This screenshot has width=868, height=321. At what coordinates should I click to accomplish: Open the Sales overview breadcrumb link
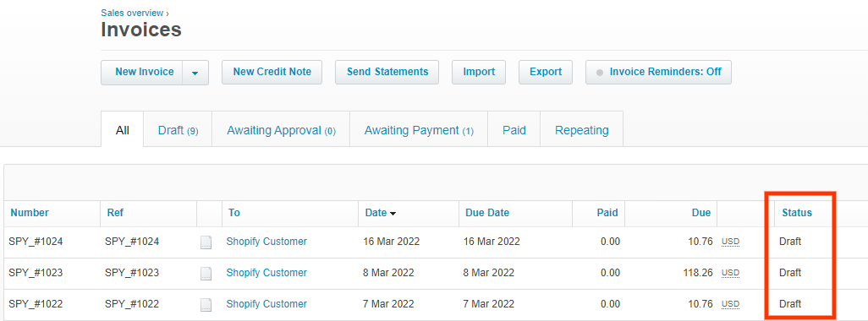[132, 13]
